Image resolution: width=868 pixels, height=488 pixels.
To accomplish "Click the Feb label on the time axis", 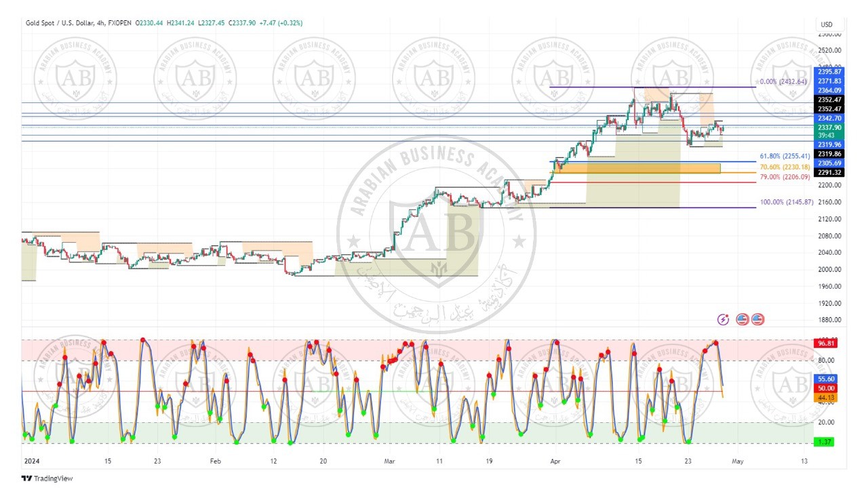I will (215, 461).
